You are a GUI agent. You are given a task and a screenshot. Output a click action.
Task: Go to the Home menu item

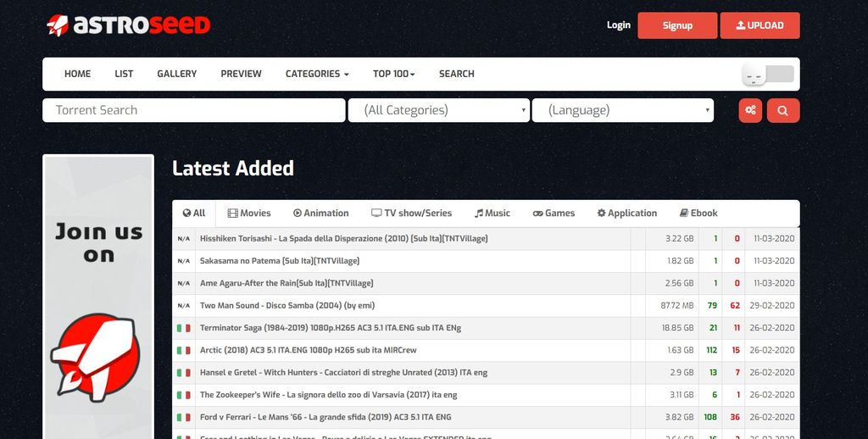77,74
